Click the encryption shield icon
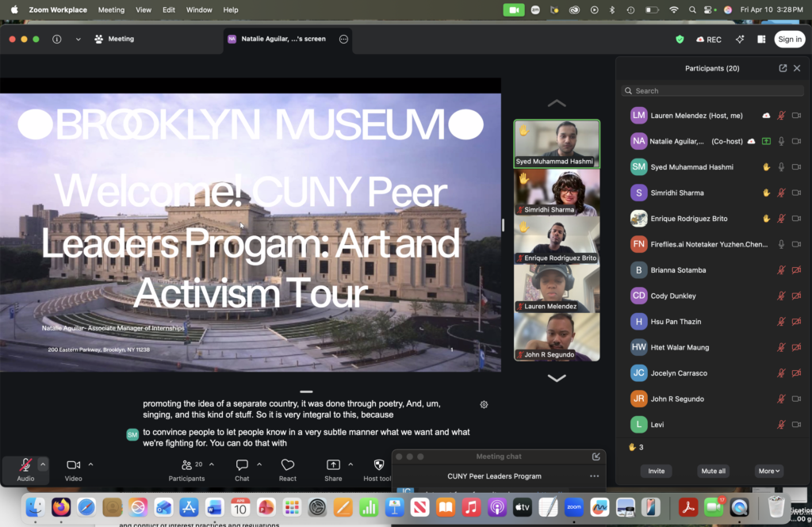The image size is (812, 527). (x=680, y=40)
